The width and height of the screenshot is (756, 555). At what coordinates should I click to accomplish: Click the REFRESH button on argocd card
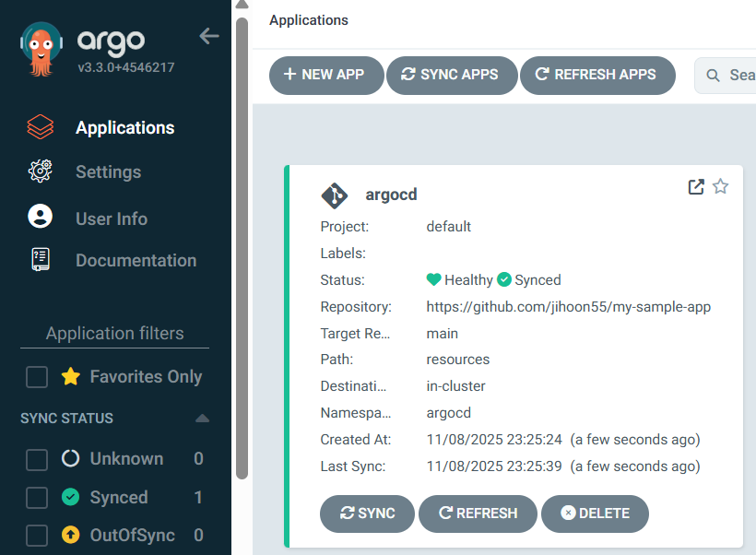point(478,514)
